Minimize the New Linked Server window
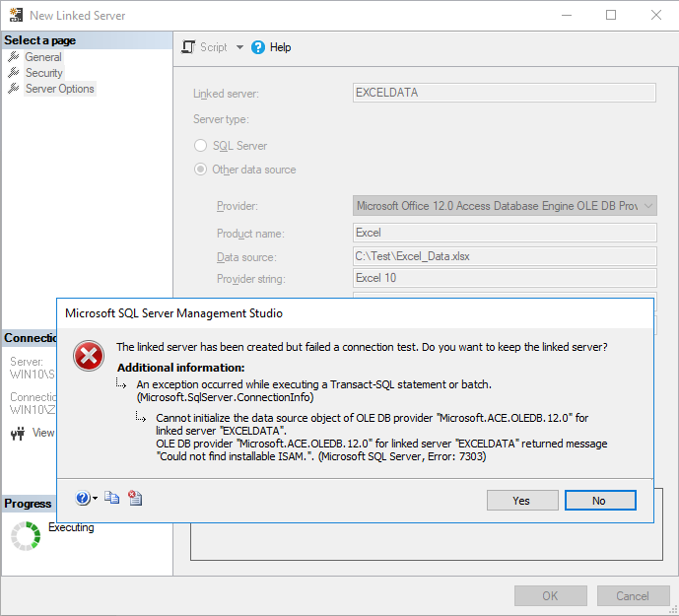This screenshot has width=679, height=616. coord(567,15)
